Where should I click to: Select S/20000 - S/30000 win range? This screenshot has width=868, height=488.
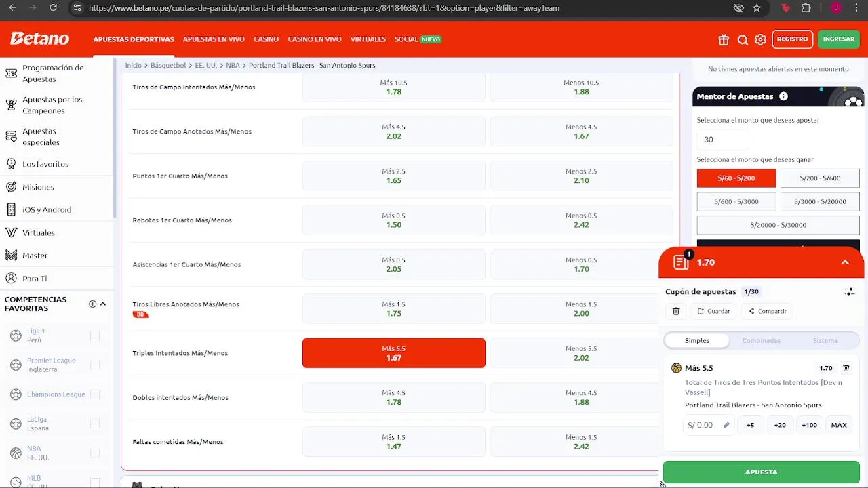click(778, 225)
